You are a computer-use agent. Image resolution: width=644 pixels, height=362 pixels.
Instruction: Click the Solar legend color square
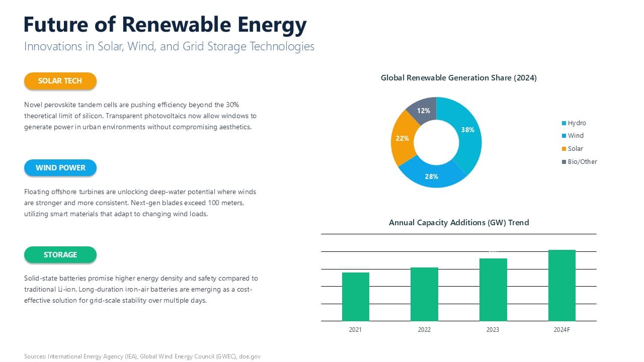click(563, 148)
